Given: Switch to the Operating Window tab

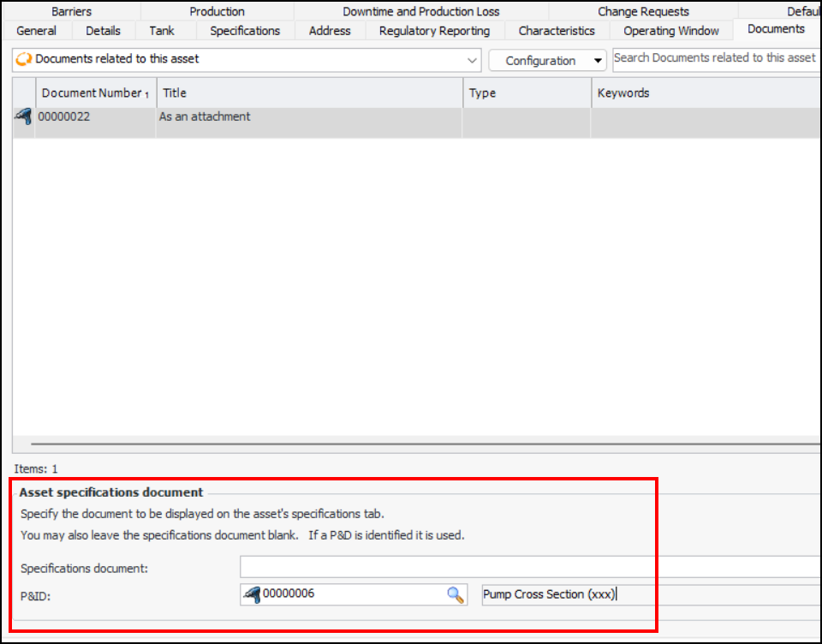Looking at the screenshot, I should click(671, 31).
